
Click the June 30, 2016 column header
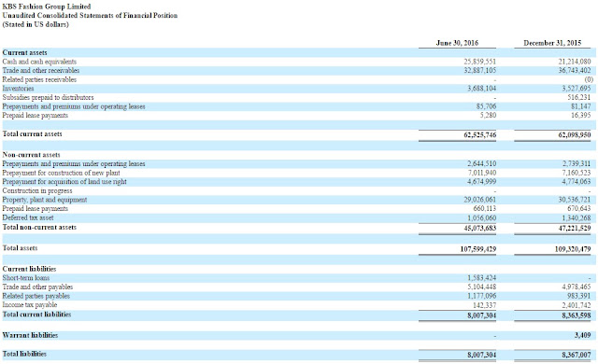[457, 43]
